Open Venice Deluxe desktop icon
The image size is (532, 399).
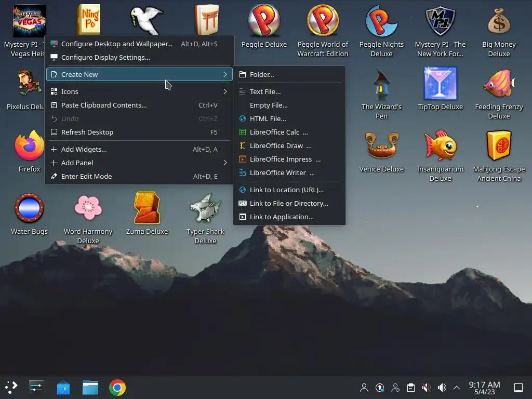point(381,146)
